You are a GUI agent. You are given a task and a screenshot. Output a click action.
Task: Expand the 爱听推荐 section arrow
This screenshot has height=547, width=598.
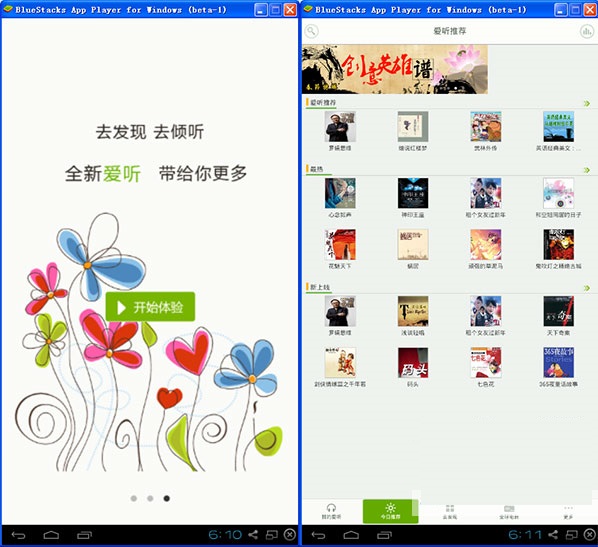[x=587, y=103]
